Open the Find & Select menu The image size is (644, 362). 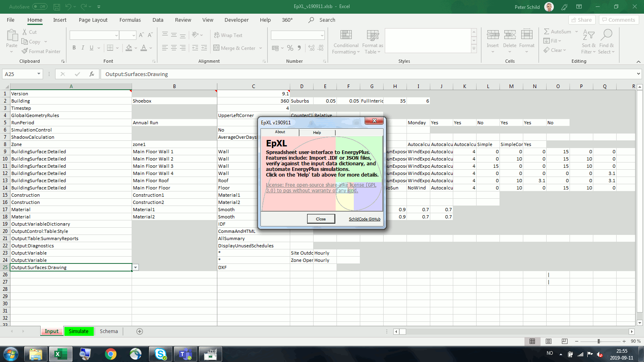coord(606,41)
